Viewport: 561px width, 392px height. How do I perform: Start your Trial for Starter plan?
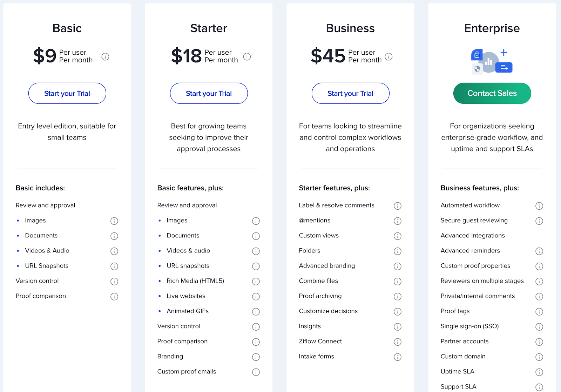pyautogui.click(x=209, y=93)
